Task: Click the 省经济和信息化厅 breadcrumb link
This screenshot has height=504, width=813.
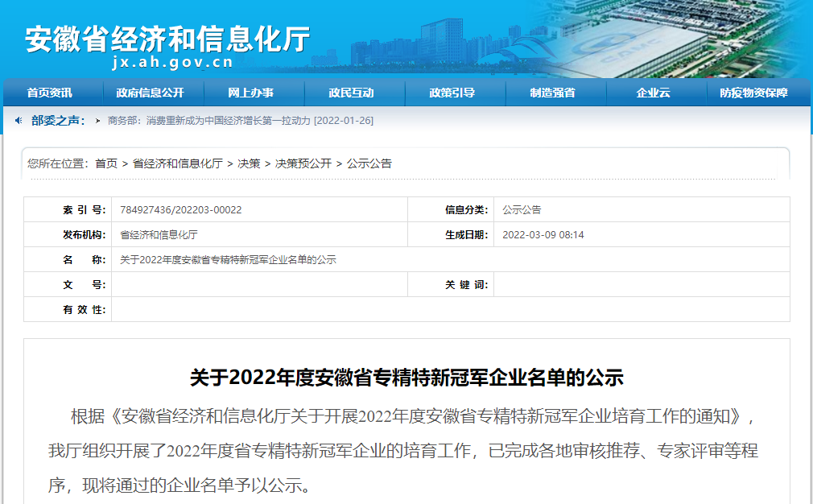Action: [x=177, y=163]
